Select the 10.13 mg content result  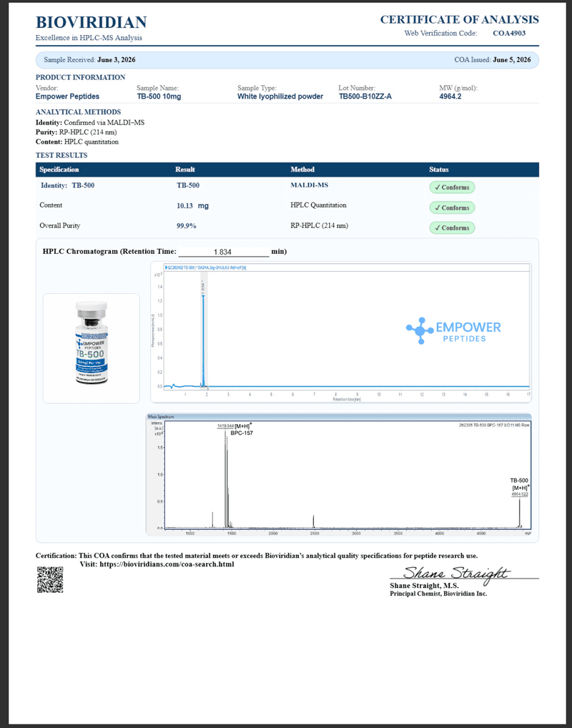pos(192,206)
